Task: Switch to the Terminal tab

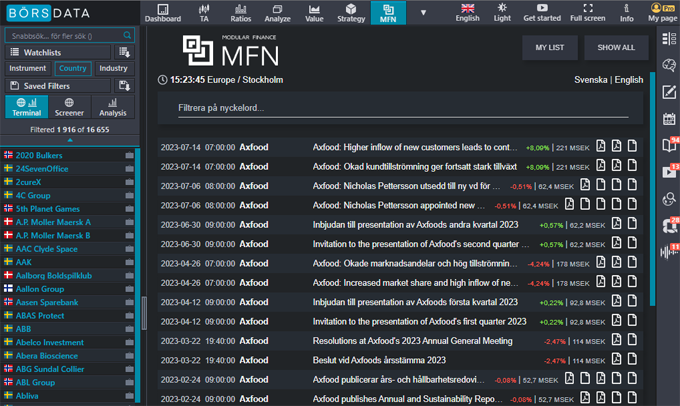Action: click(x=26, y=107)
